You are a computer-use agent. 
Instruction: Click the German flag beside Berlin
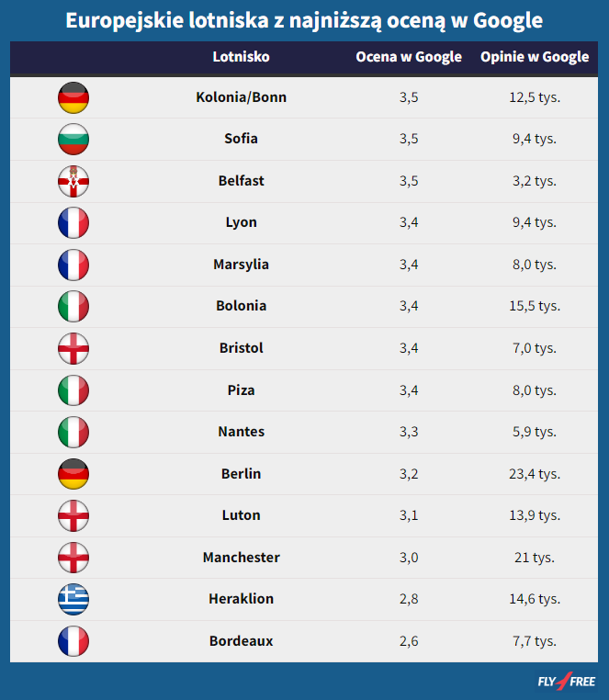click(73, 474)
